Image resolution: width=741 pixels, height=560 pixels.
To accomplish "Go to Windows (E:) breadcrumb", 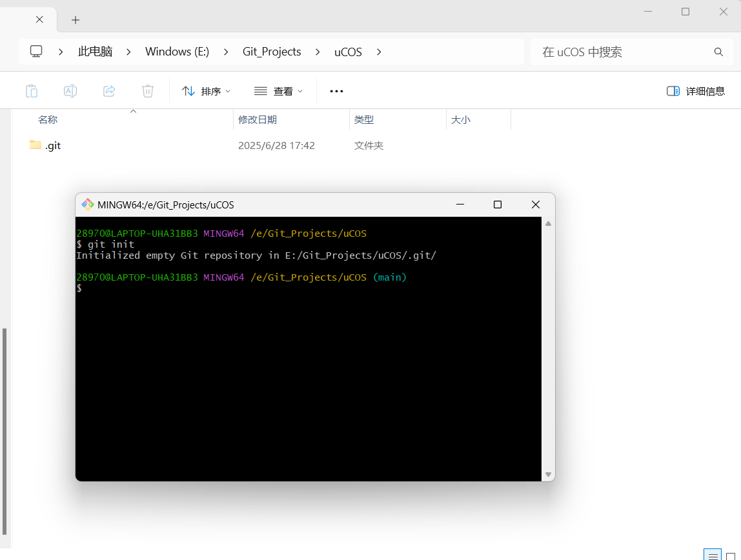I will point(178,52).
